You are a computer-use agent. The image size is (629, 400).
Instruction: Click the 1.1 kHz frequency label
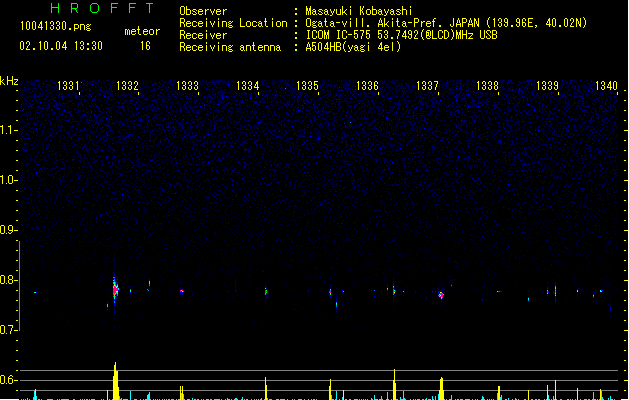tap(7, 130)
